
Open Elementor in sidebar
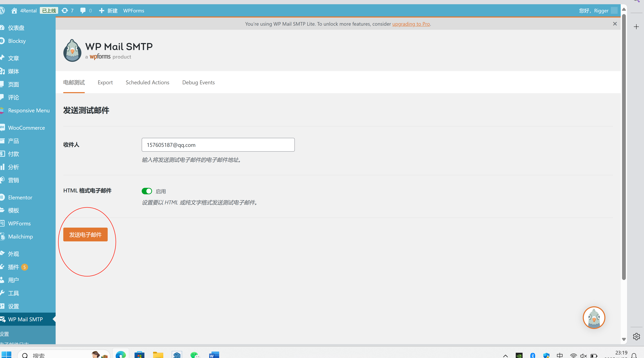pos(20,197)
